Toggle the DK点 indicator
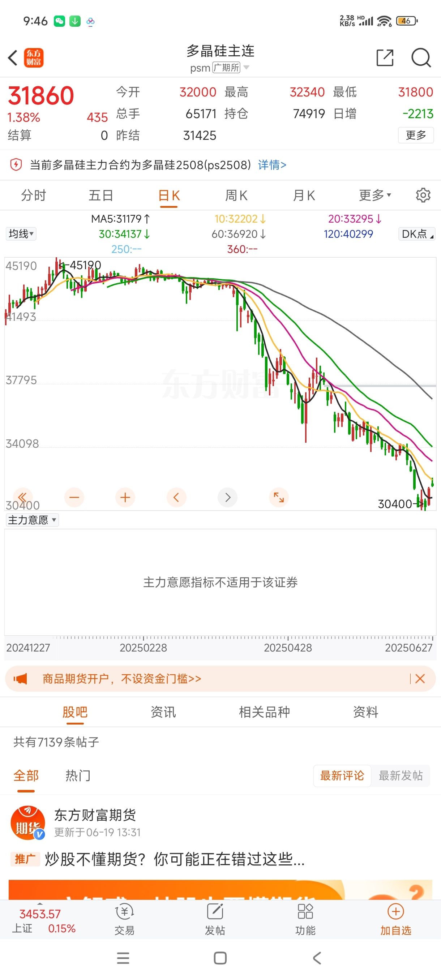 tap(417, 233)
